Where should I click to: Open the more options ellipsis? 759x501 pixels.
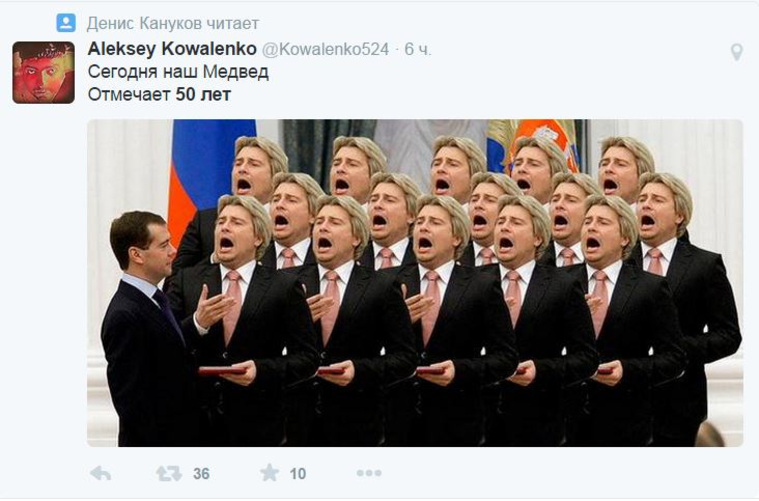(369, 473)
